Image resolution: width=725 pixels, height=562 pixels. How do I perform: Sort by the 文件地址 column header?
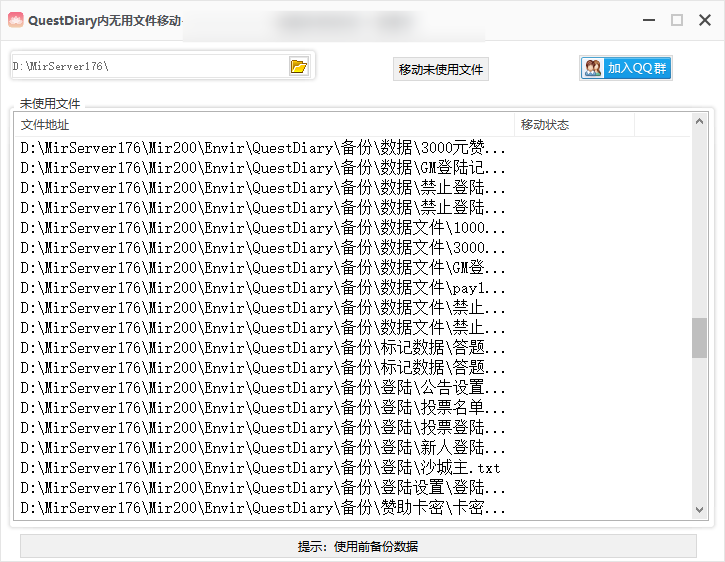pyautogui.click(x=264, y=125)
